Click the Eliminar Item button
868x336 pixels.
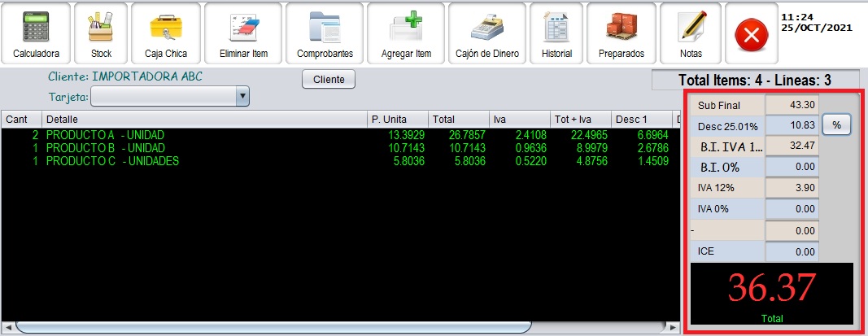tap(243, 33)
